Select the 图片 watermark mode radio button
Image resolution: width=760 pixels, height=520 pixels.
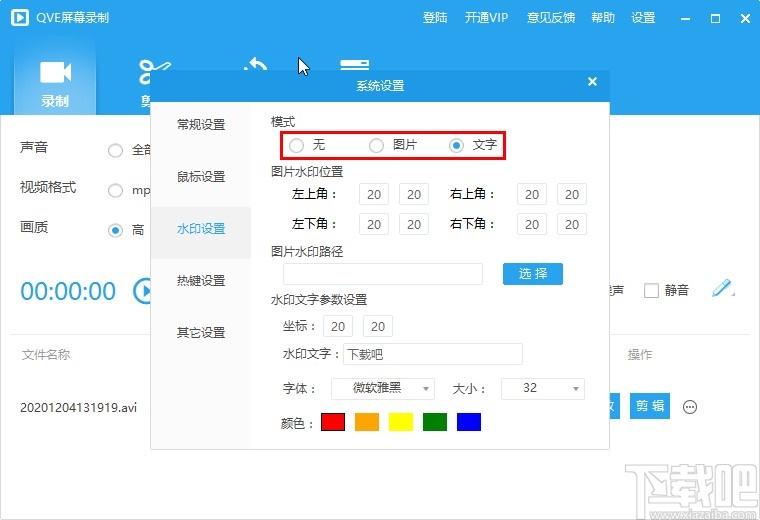coord(377,146)
